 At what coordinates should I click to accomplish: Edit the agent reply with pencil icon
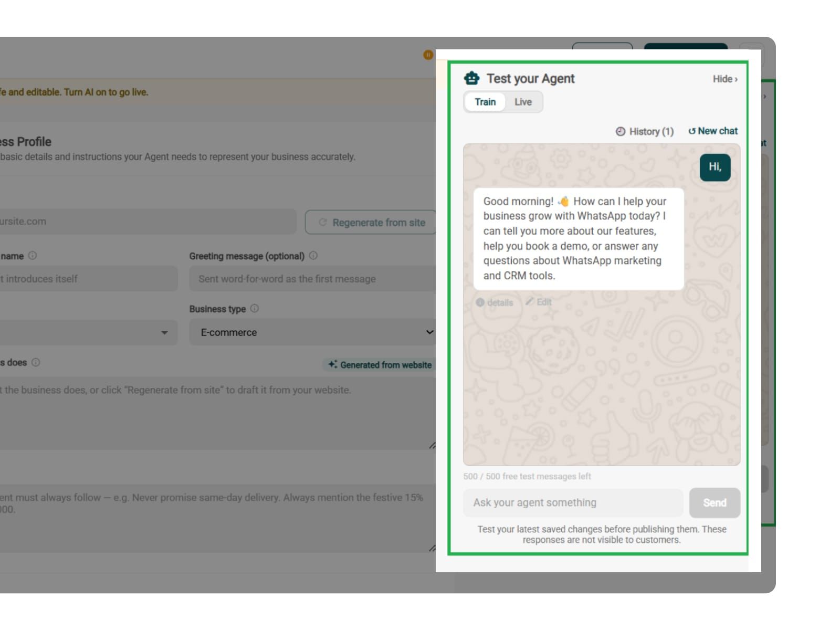530,301
